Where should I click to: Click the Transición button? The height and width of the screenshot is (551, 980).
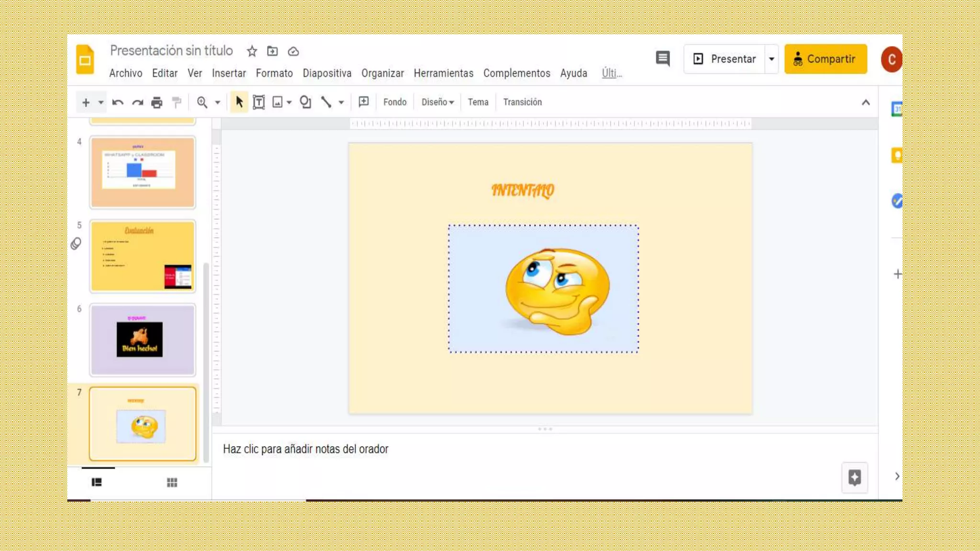point(522,102)
